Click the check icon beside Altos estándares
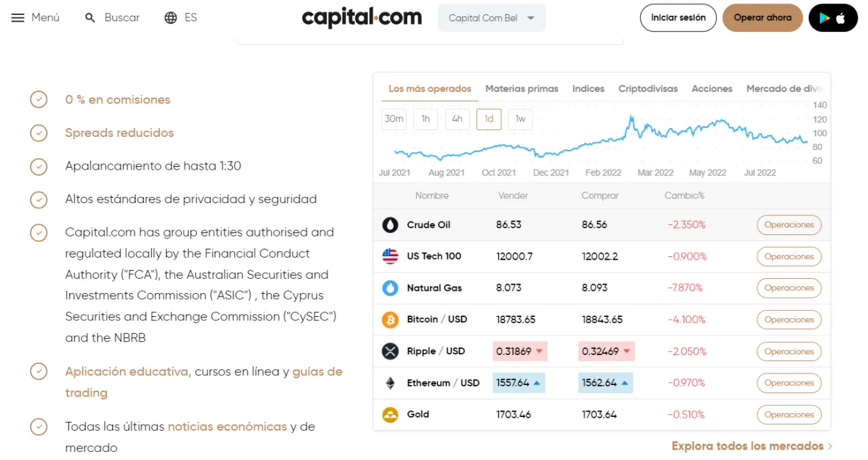The width and height of the screenshot is (868, 460). point(39,200)
